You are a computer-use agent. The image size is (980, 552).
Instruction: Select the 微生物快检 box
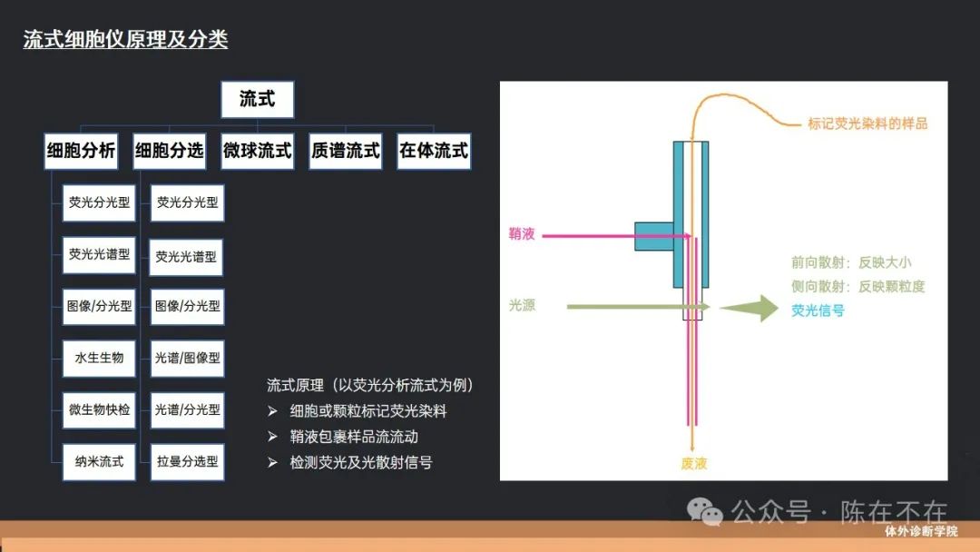point(99,409)
